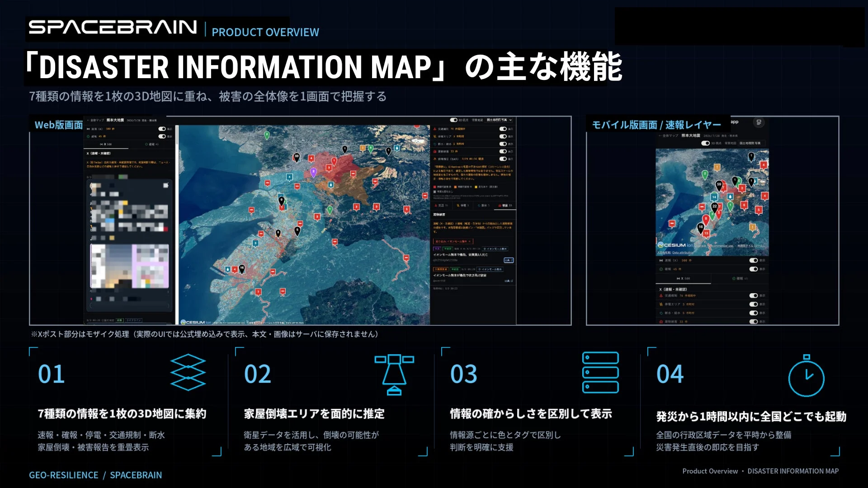This screenshot has width=868, height=488.
Task: Click the black pin marked 16 on mobile map
Action: click(x=701, y=228)
